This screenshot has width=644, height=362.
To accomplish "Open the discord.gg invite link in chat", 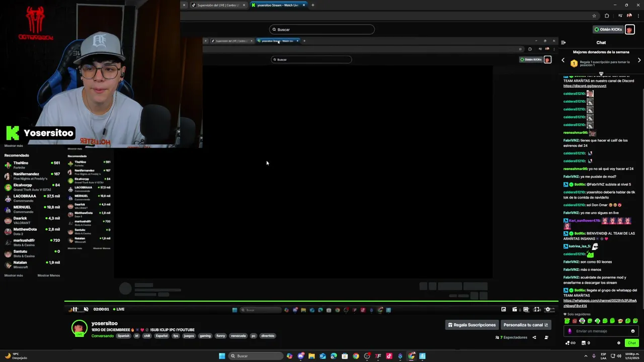I will pyautogui.click(x=585, y=86).
